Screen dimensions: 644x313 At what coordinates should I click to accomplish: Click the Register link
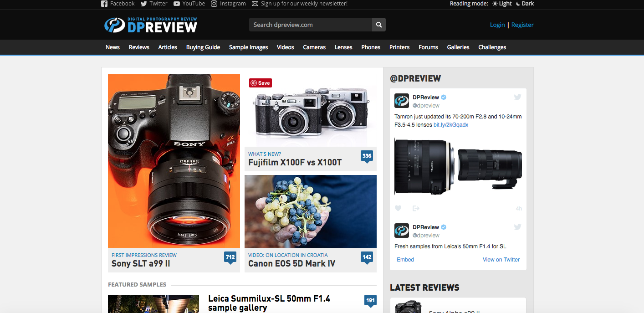point(522,25)
